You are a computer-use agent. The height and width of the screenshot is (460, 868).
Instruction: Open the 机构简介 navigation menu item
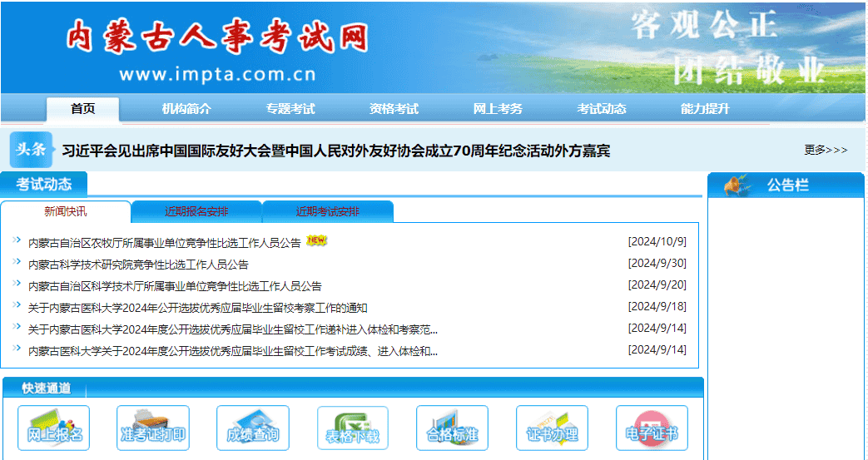(x=186, y=109)
